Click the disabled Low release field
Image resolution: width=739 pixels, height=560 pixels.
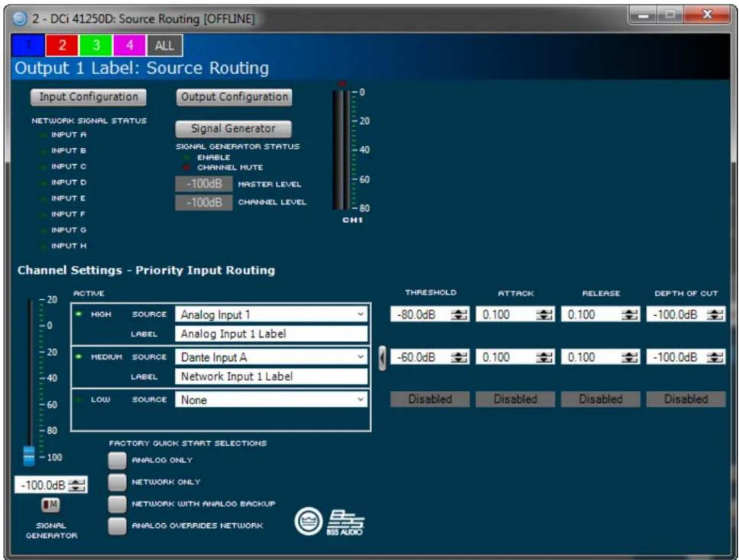(x=601, y=399)
